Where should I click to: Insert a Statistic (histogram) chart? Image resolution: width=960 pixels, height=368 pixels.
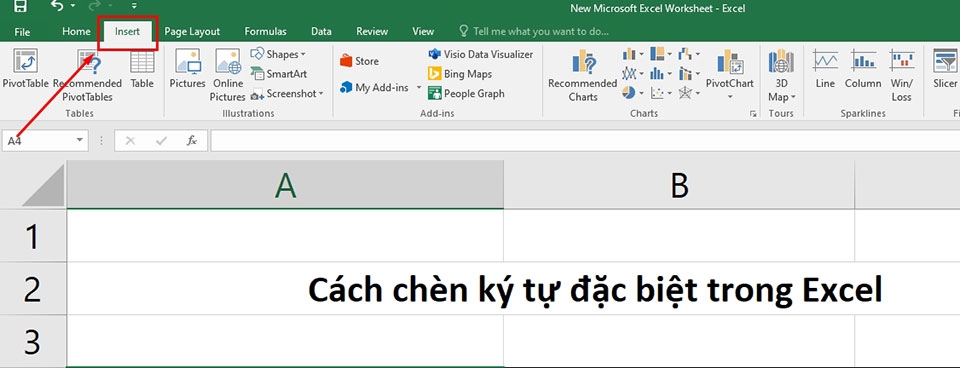661,74
